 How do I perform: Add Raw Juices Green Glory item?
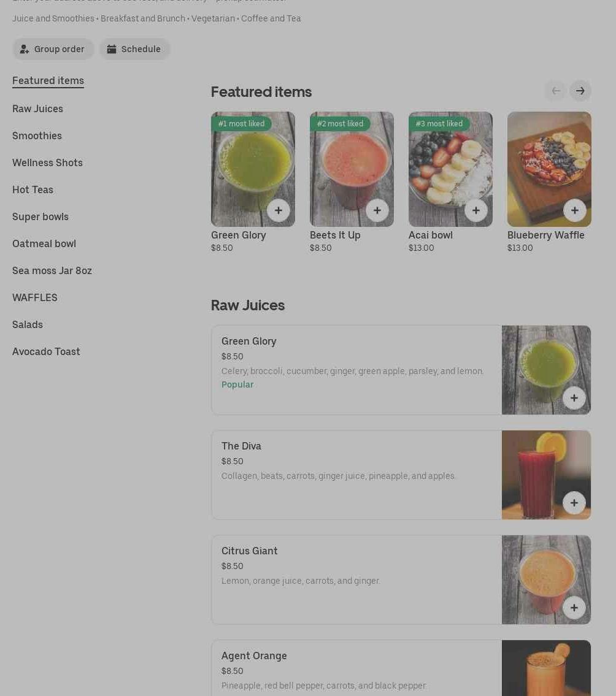pos(574,398)
